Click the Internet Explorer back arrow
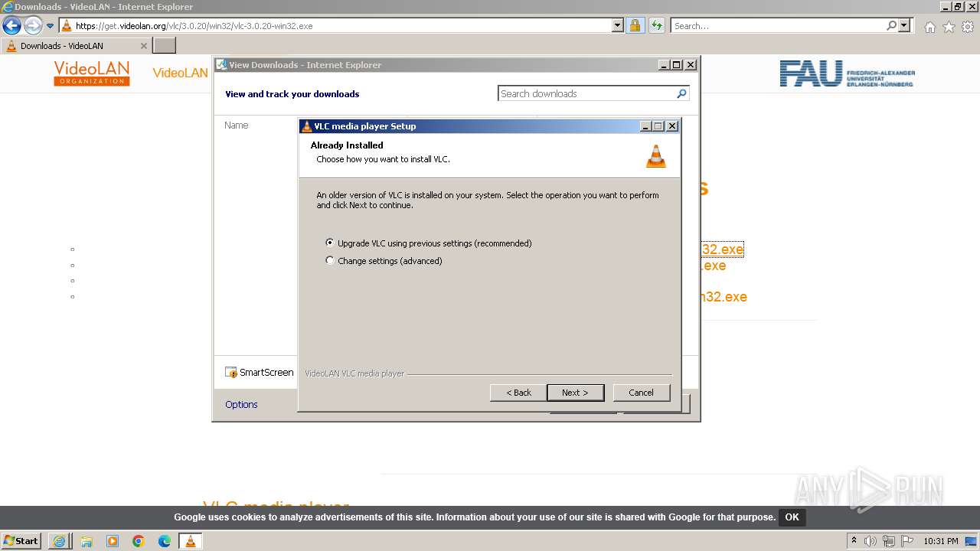 11,26
